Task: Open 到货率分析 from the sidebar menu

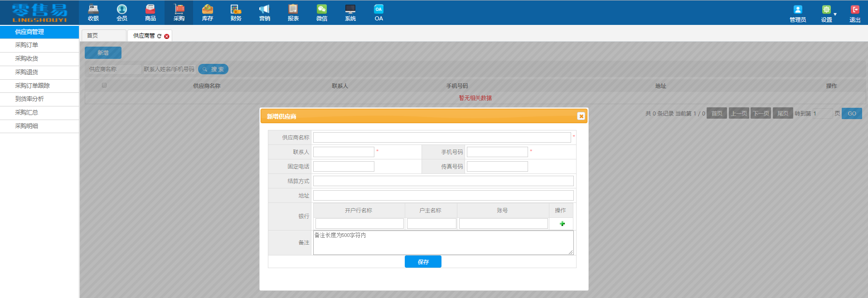Action: tap(29, 99)
